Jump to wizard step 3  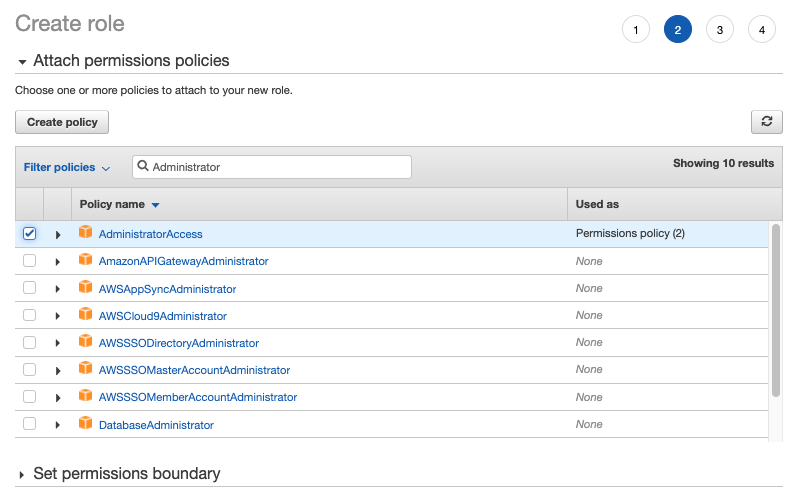point(719,30)
